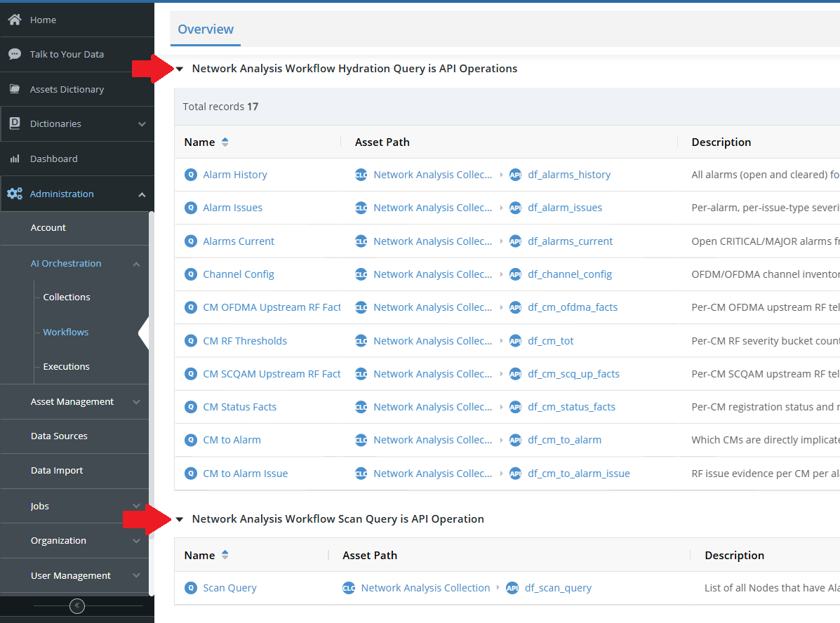The height and width of the screenshot is (623, 840).
Task: Click the API icon beside df_channel_config
Action: (515, 274)
